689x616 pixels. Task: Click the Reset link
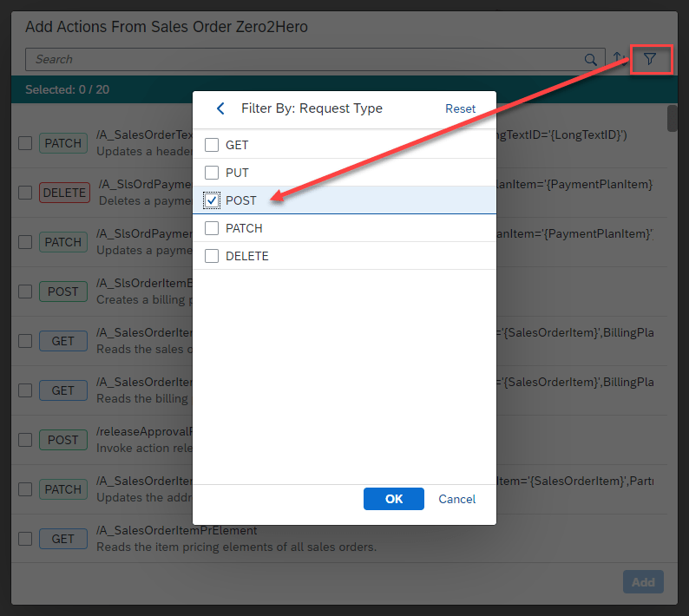[460, 108]
